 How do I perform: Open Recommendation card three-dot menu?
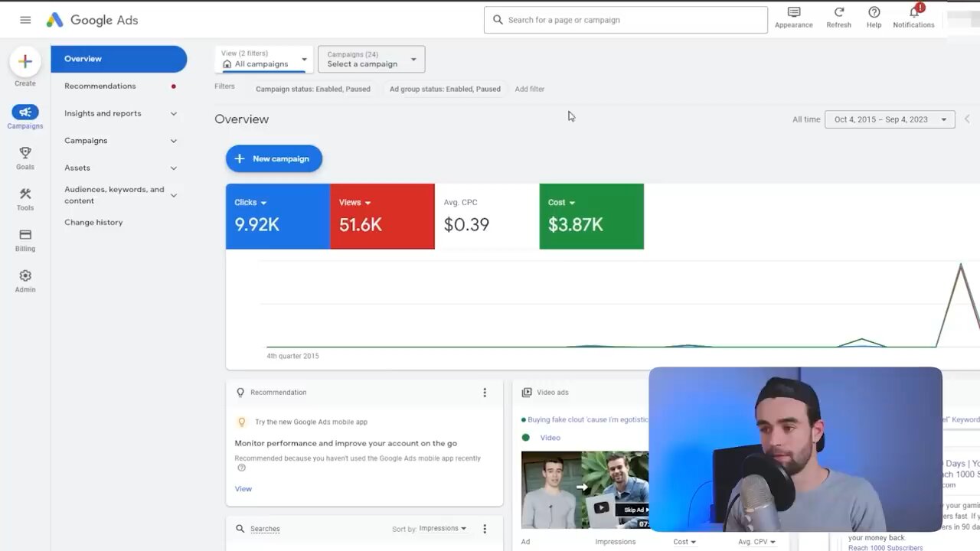(485, 393)
